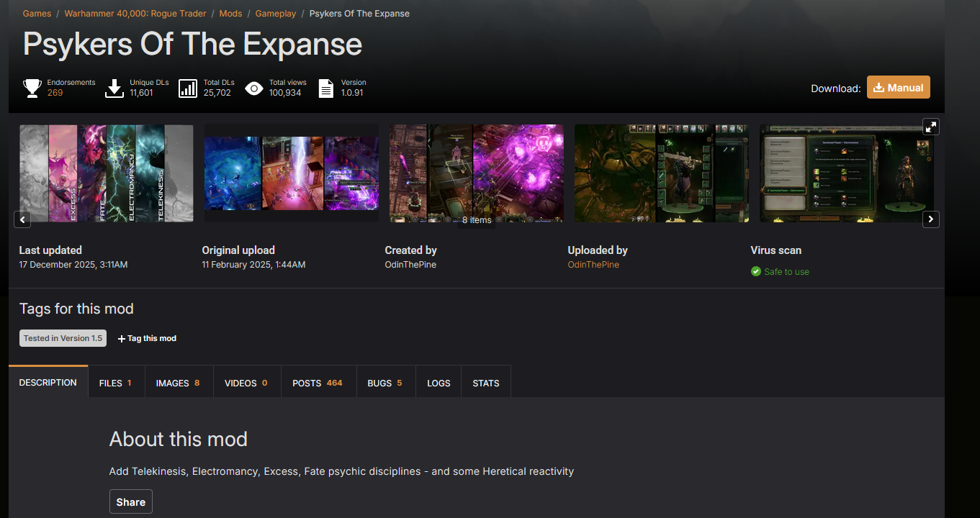Click the Total views eye icon
The width and height of the screenshot is (980, 518).
point(253,88)
